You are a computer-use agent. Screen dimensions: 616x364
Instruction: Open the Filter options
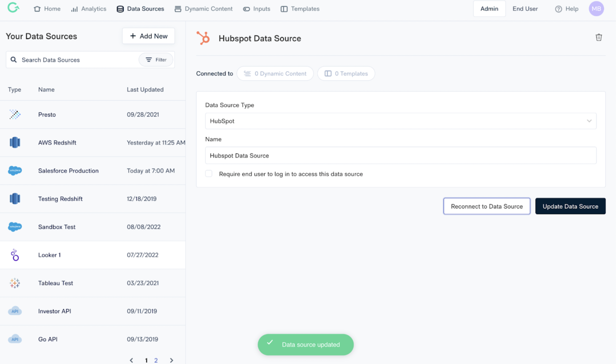pyautogui.click(x=156, y=60)
